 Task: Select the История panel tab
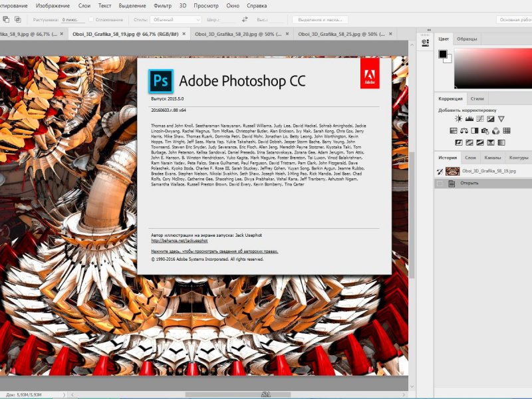point(448,158)
